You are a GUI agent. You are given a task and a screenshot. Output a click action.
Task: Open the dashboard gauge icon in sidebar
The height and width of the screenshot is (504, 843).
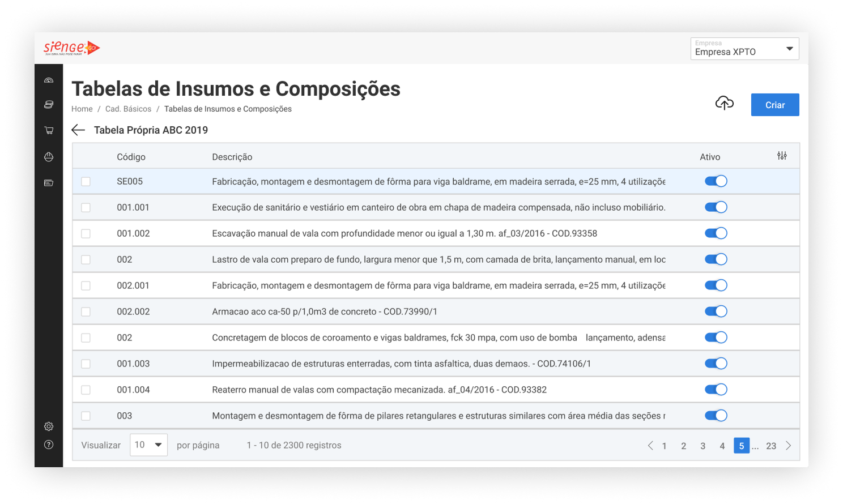[x=49, y=80]
